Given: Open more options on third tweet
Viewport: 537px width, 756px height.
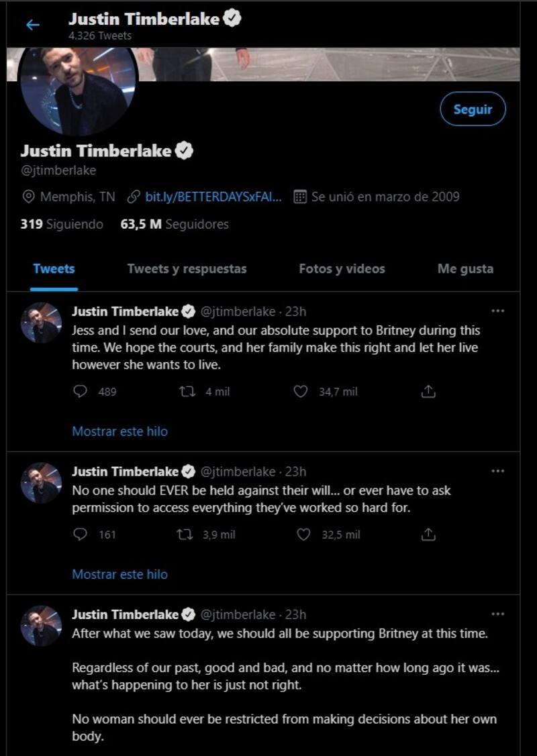Looking at the screenshot, I should 497,614.
